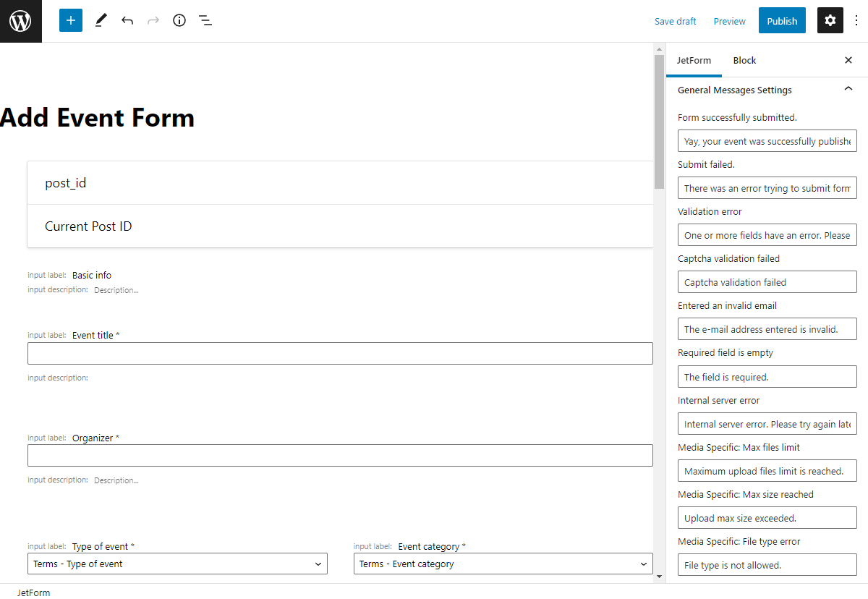The height and width of the screenshot is (599, 868).
Task: Open the block inserter
Action: pos(70,20)
